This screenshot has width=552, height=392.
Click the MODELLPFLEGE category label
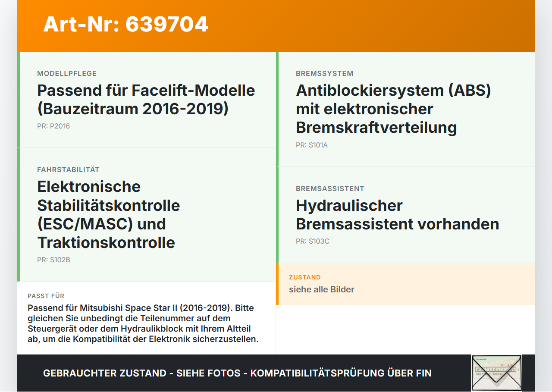click(x=67, y=74)
